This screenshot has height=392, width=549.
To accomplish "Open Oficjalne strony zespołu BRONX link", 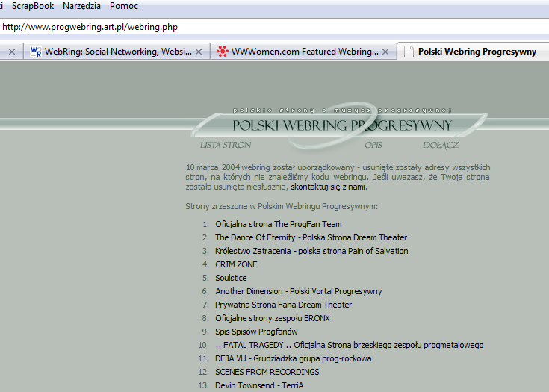I will coord(273,318).
